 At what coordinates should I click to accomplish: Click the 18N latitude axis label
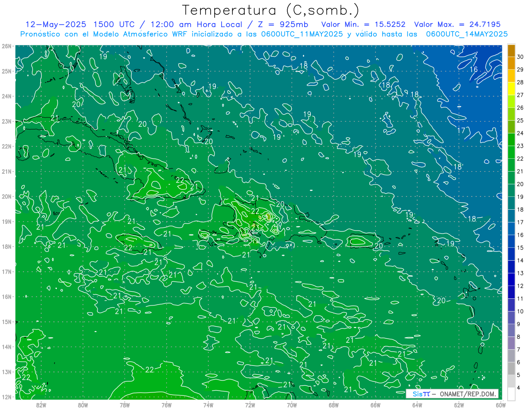point(7,247)
